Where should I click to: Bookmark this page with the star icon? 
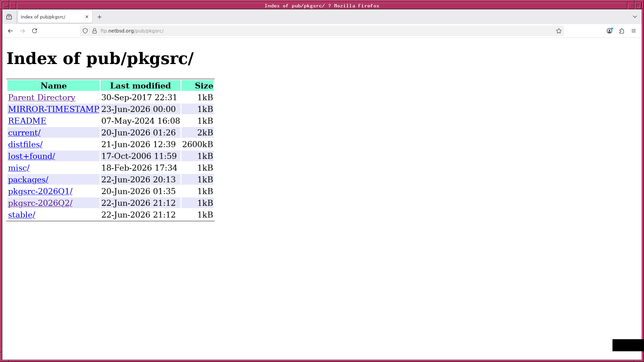point(559,31)
